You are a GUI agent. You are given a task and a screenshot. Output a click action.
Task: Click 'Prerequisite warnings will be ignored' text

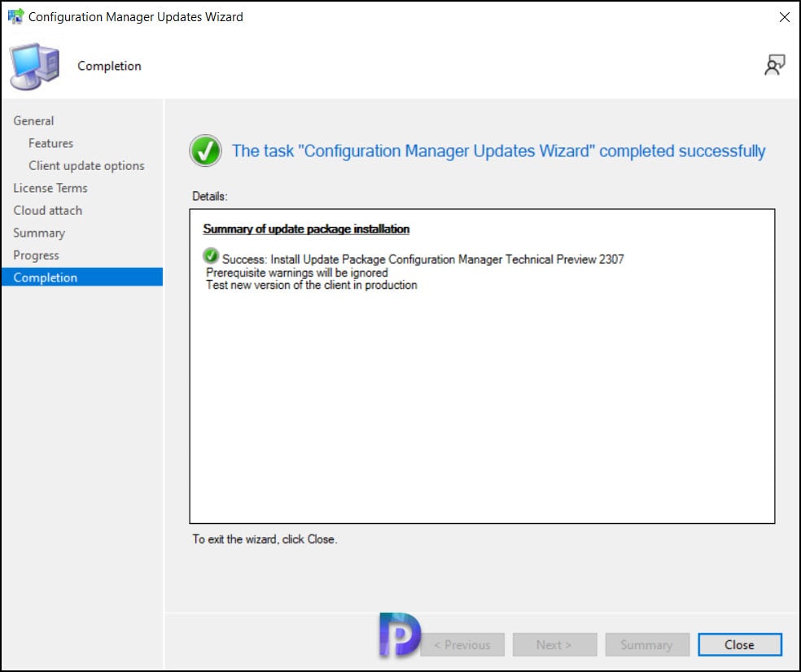click(x=297, y=273)
